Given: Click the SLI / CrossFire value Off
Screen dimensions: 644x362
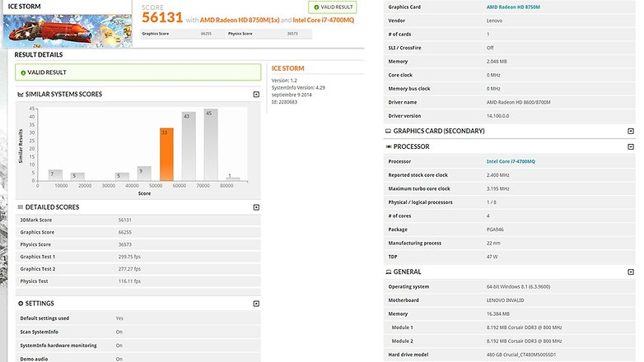Looking at the screenshot, I should pyautogui.click(x=490, y=48).
